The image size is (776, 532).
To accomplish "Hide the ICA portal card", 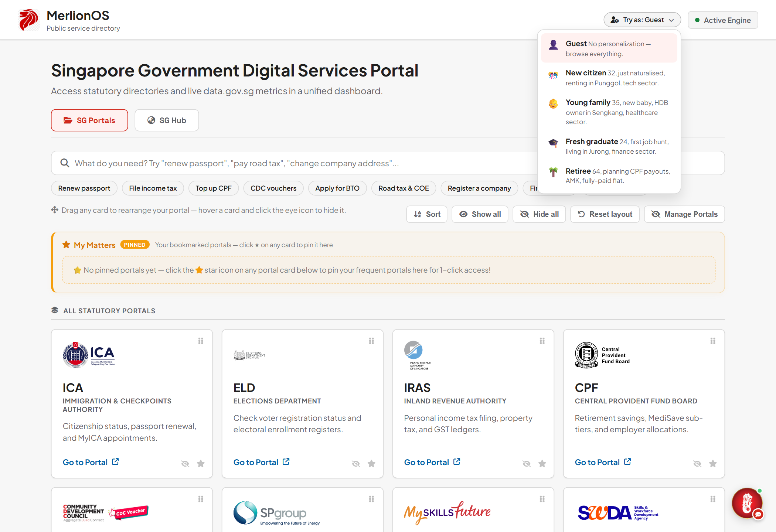I will (185, 463).
